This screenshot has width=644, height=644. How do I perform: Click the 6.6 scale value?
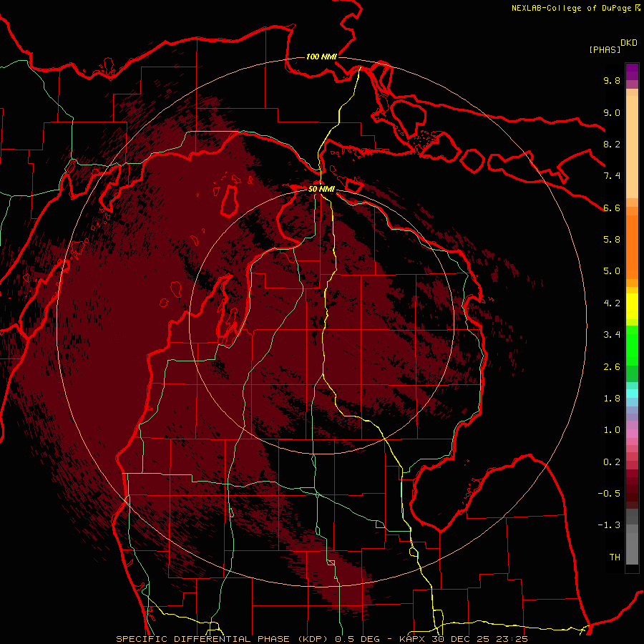click(x=612, y=208)
